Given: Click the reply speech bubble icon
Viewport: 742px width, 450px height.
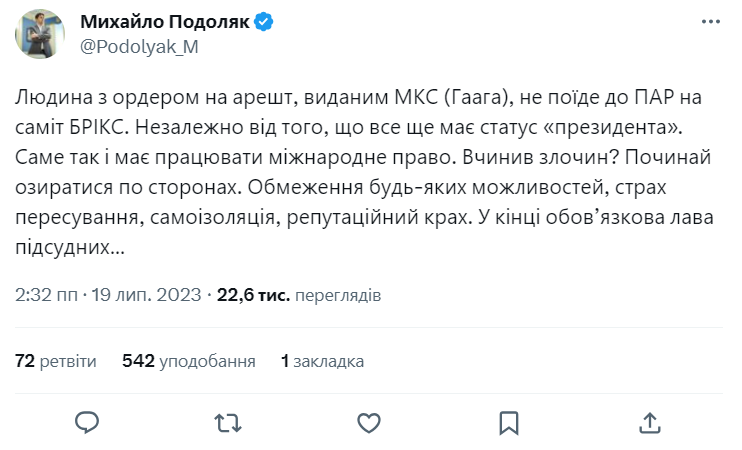Looking at the screenshot, I should point(87,422).
